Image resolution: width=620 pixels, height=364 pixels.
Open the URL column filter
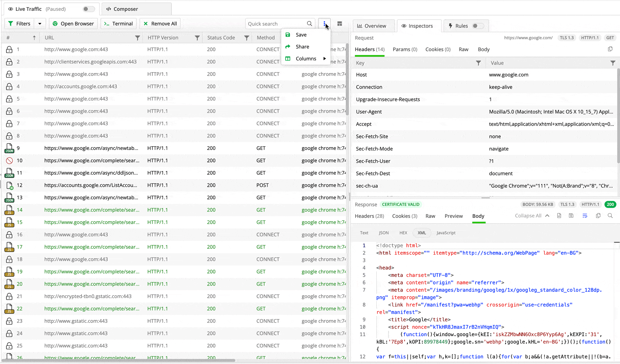[x=137, y=38]
